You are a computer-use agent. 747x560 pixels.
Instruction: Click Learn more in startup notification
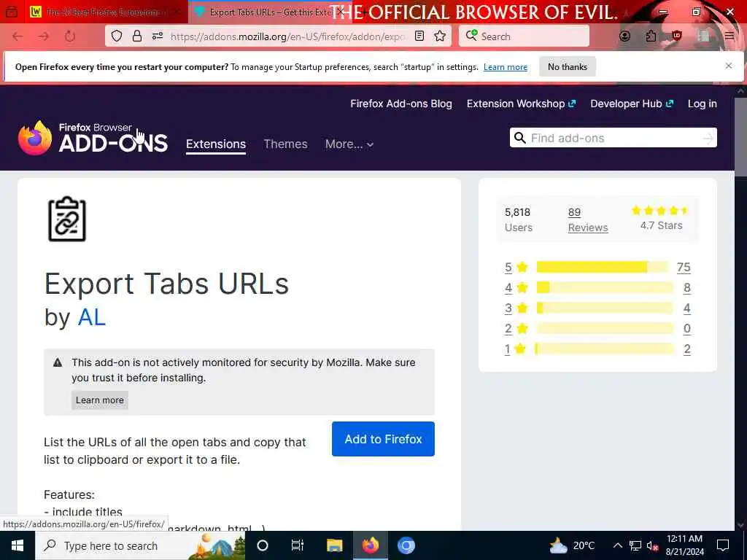tap(506, 67)
